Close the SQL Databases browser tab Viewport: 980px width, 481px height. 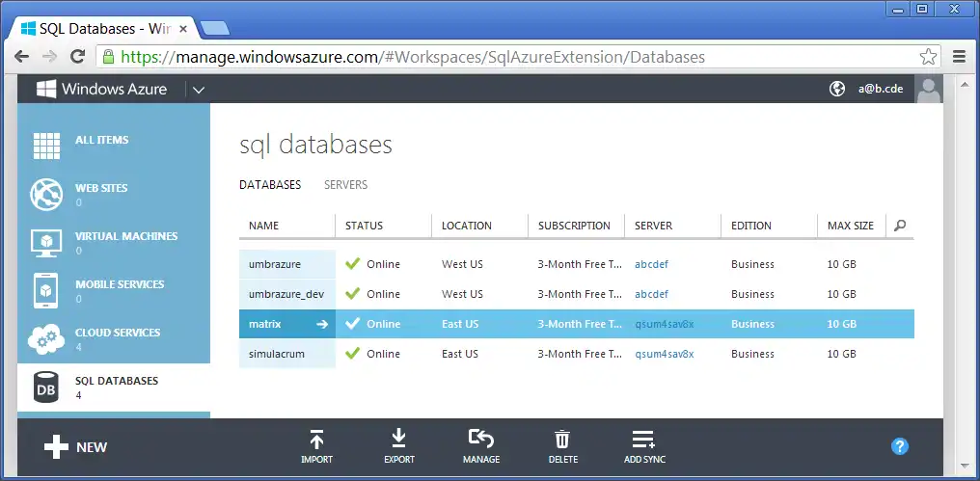[x=183, y=29]
